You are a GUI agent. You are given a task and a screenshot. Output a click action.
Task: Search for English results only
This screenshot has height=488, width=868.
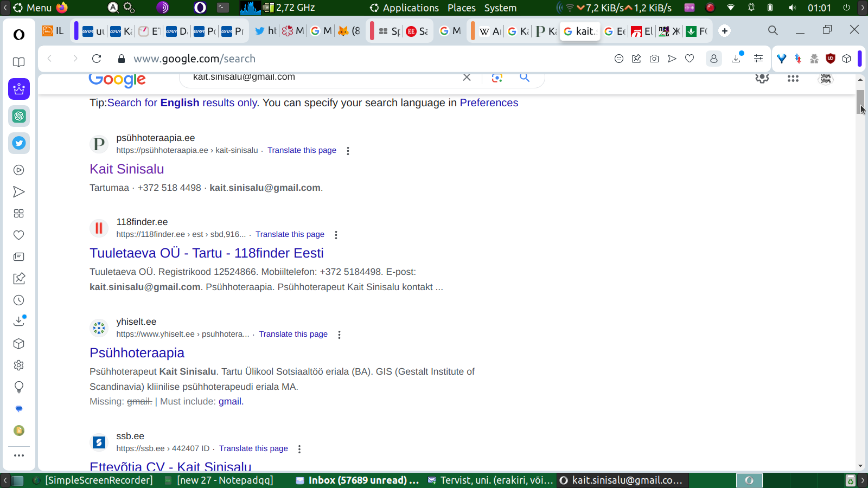coord(182,103)
